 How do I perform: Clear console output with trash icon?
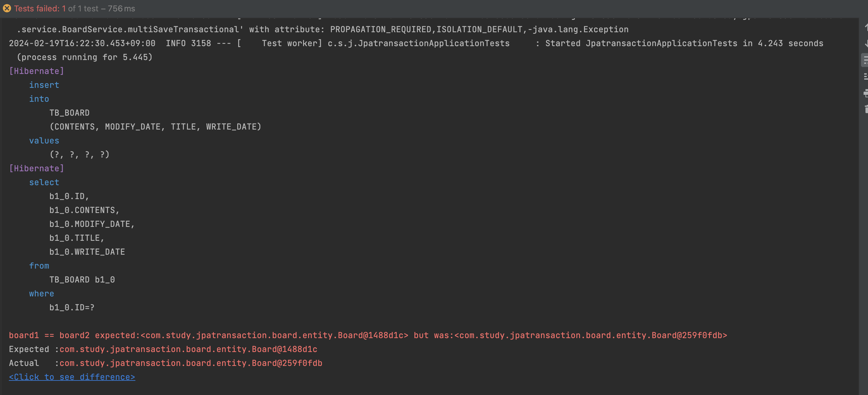click(865, 109)
